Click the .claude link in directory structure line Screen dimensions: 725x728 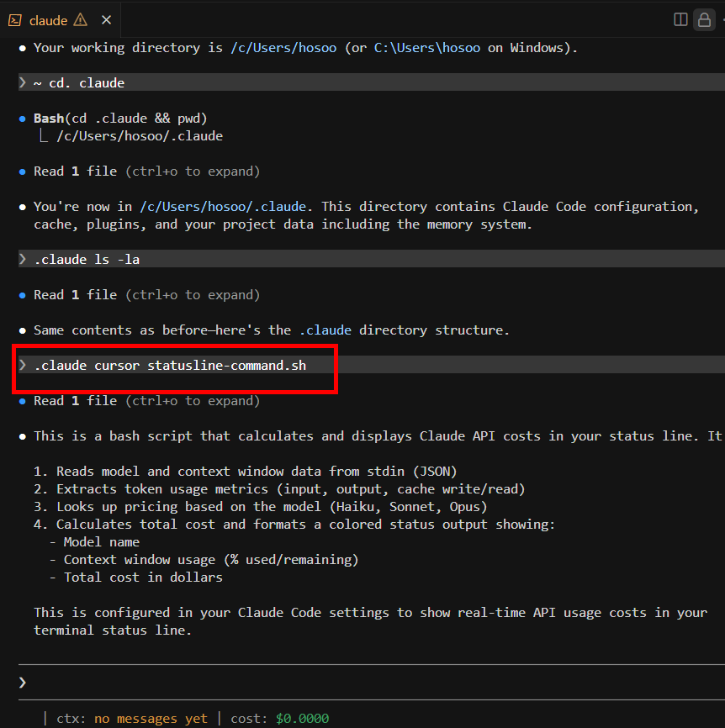325,330
